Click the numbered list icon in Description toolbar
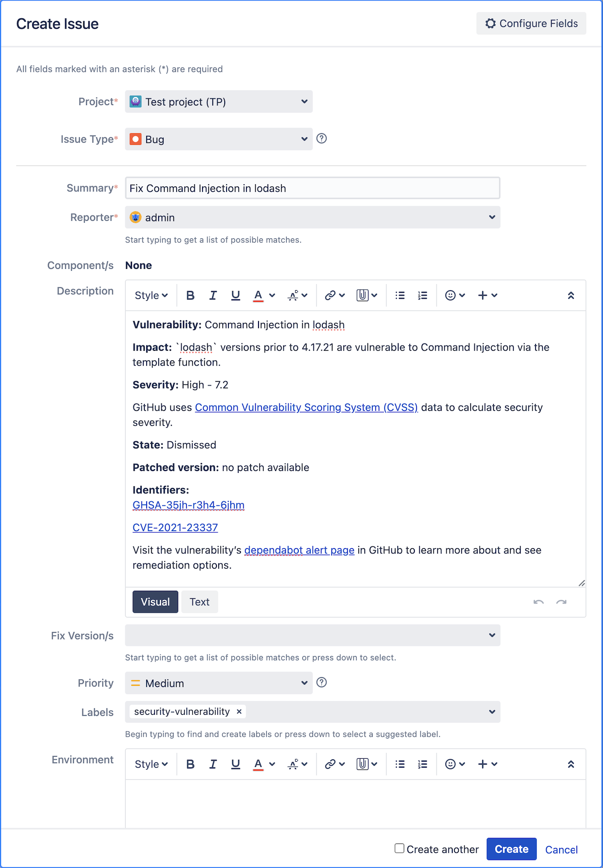This screenshot has width=603, height=868. (422, 295)
